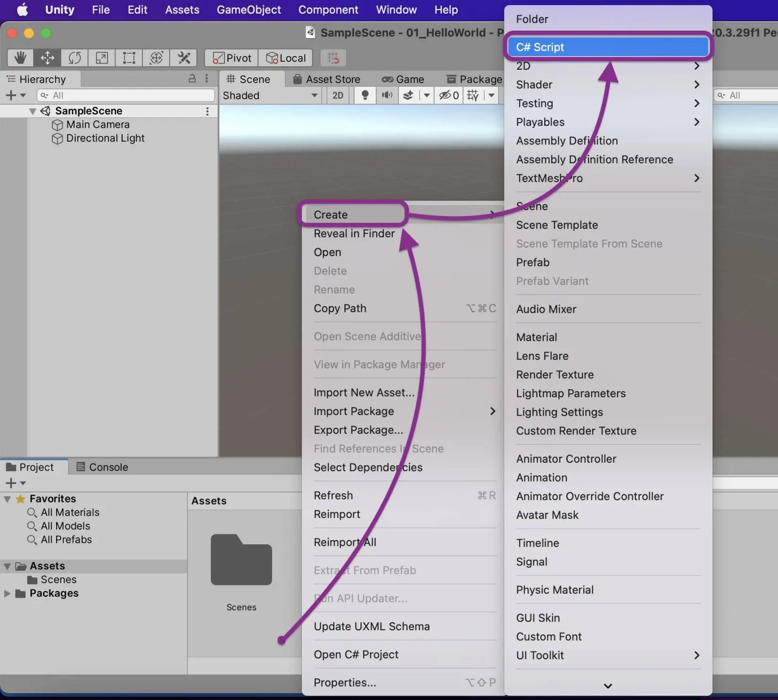Collapse the Favorites section
This screenshot has height=700, width=778.
click(7, 499)
